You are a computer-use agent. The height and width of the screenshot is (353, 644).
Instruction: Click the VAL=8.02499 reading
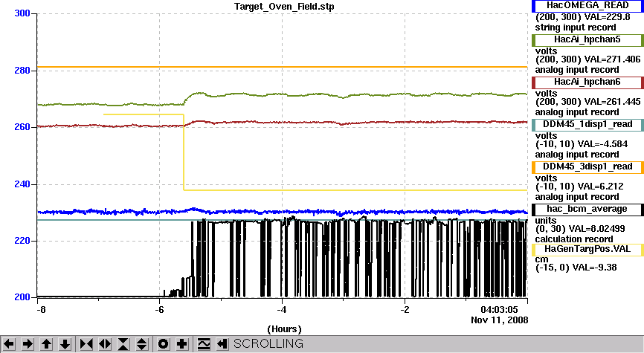pyautogui.click(x=597, y=229)
